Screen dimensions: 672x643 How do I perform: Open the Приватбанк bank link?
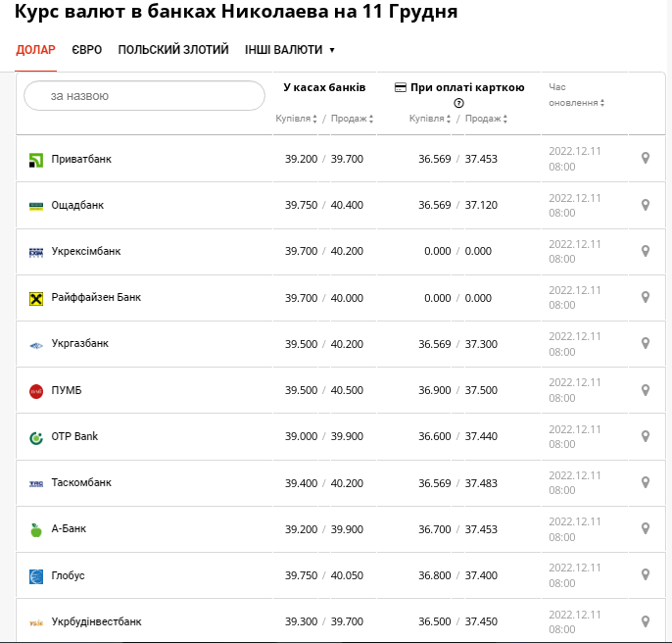(81, 159)
